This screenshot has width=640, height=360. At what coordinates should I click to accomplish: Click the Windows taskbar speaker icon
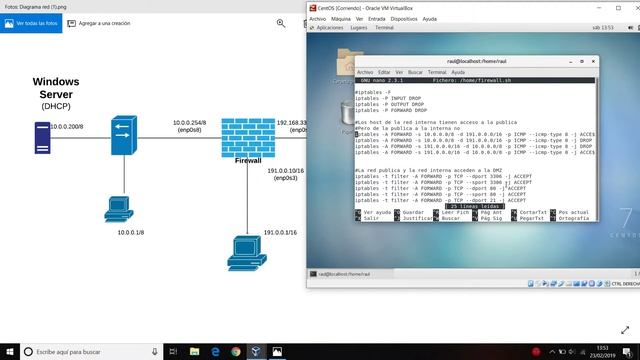click(572, 351)
